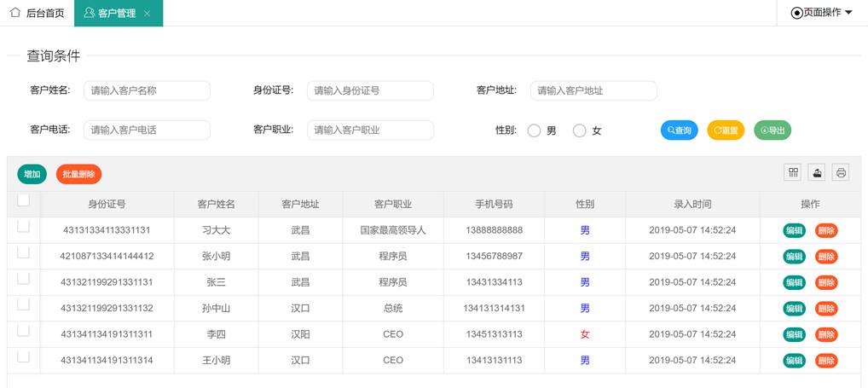The image size is (868, 388).
Task: Focus the 客户姓名 input field
Action: pyautogui.click(x=147, y=90)
